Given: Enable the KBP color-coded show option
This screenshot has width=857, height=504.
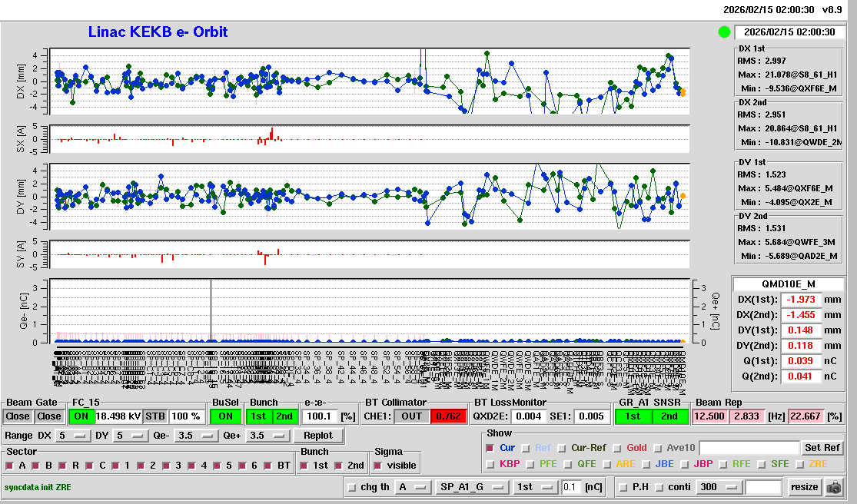Looking at the screenshot, I should (x=491, y=464).
